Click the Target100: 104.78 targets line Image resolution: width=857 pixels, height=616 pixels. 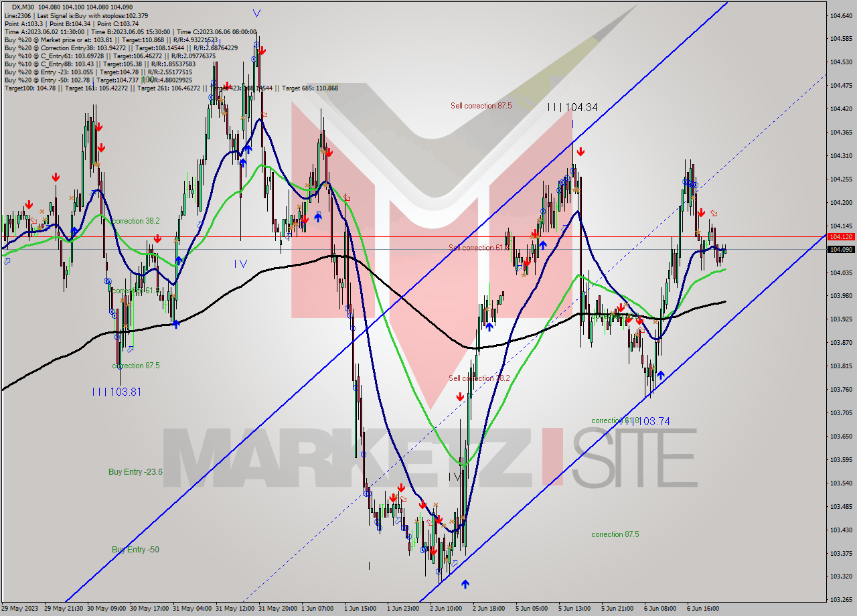coord(171,88)
